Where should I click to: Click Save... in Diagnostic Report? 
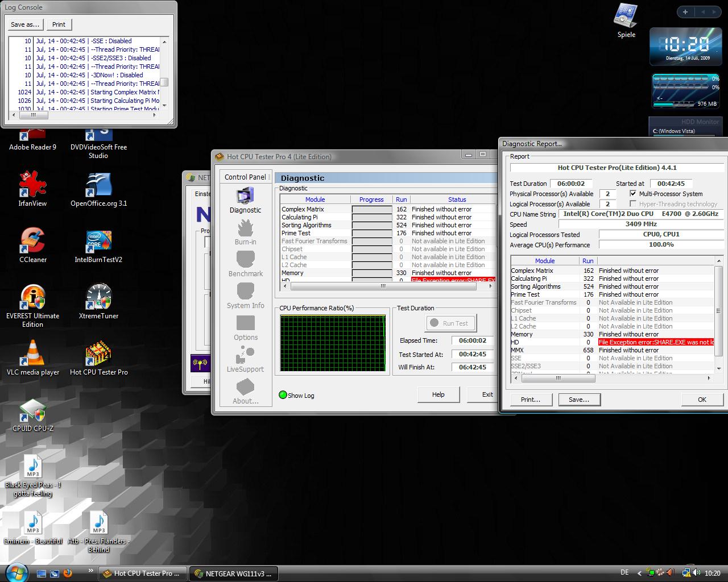579,400
